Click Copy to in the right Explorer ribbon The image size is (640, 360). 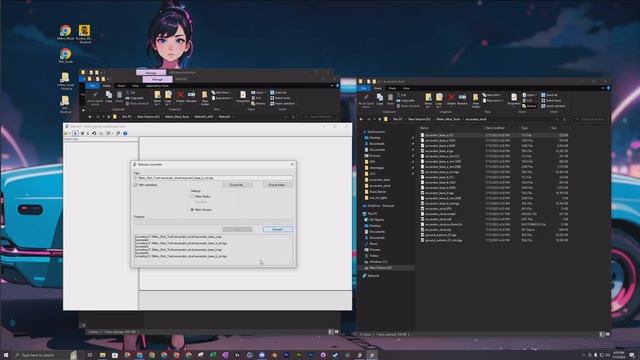point(439,100)
